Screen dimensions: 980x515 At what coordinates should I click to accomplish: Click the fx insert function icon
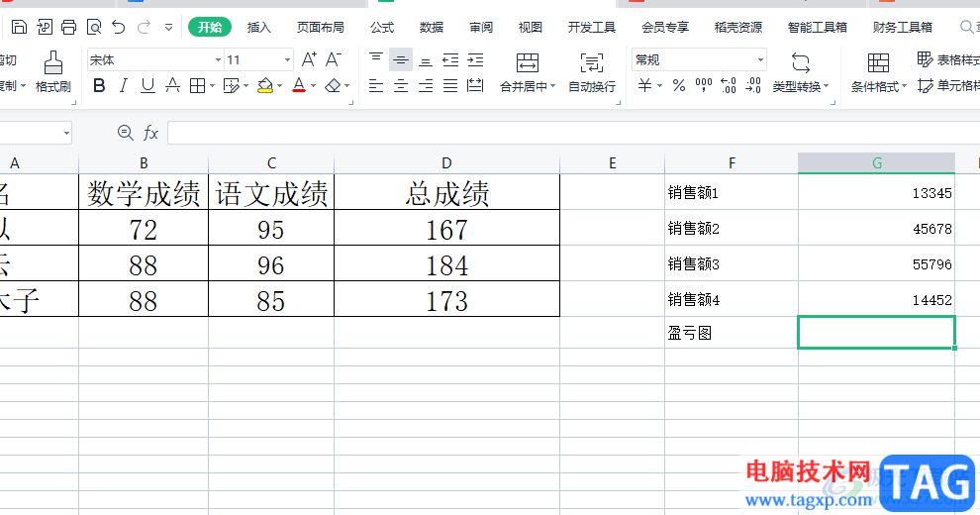150,133
